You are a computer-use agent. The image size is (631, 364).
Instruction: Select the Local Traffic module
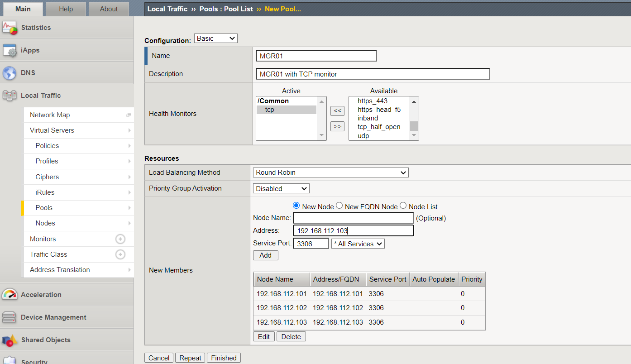pyautogui.click(x=40, y=95)
